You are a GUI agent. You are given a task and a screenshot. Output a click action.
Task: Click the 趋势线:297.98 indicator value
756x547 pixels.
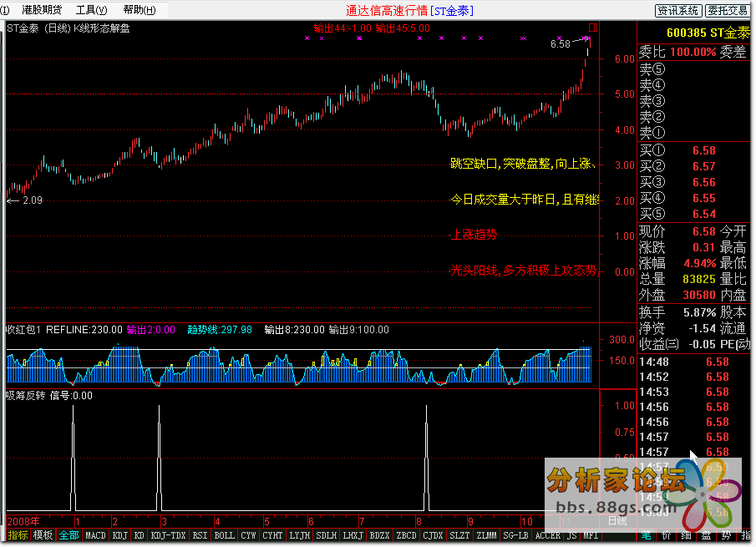(220, 330)
